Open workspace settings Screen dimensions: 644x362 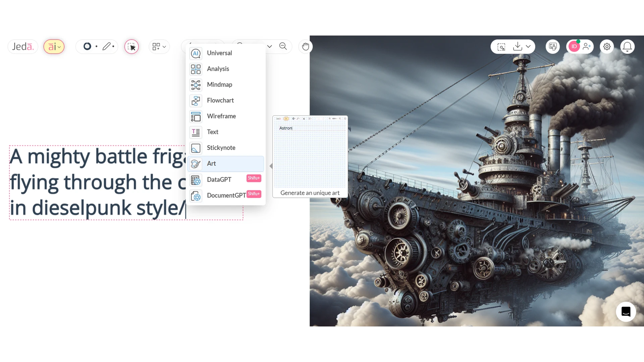[x=607, y=47]
